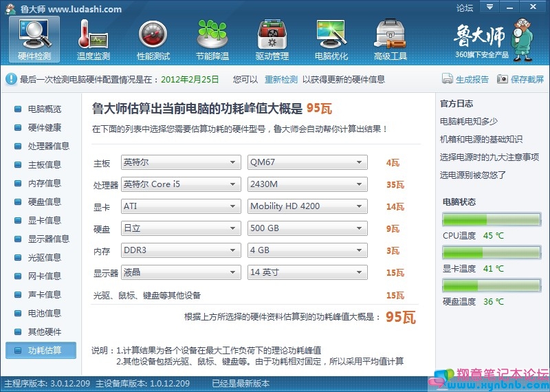Open the 选择电源时的九大注意事项 article link

coord(489,157)
